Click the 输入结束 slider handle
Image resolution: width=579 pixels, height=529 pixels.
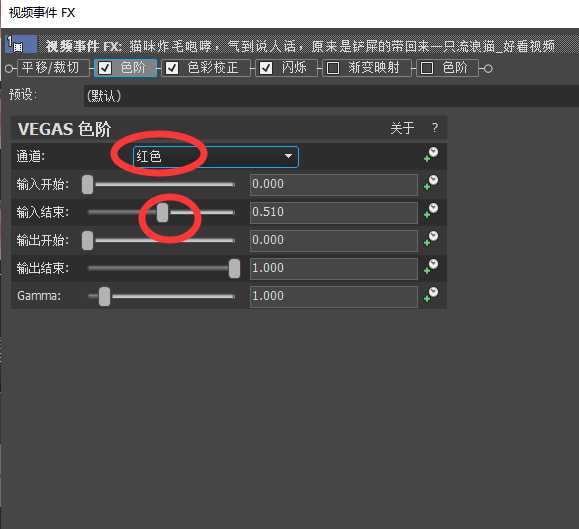pos(162,213)
